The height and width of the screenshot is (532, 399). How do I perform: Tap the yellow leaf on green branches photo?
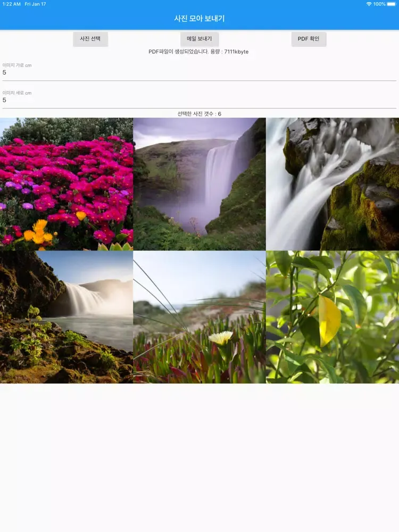[x=332, y=317]
